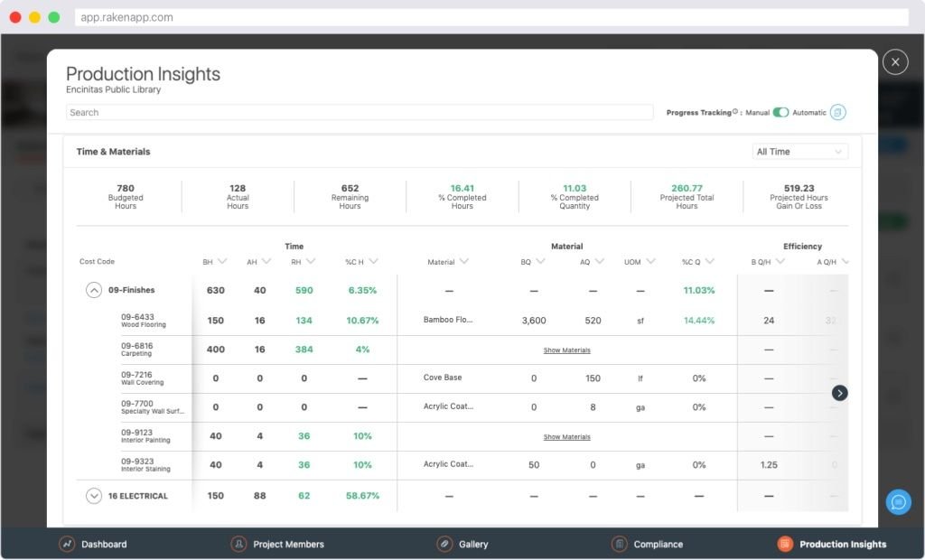Click the Search input field

pyautogui.click(x=360, y=112)
